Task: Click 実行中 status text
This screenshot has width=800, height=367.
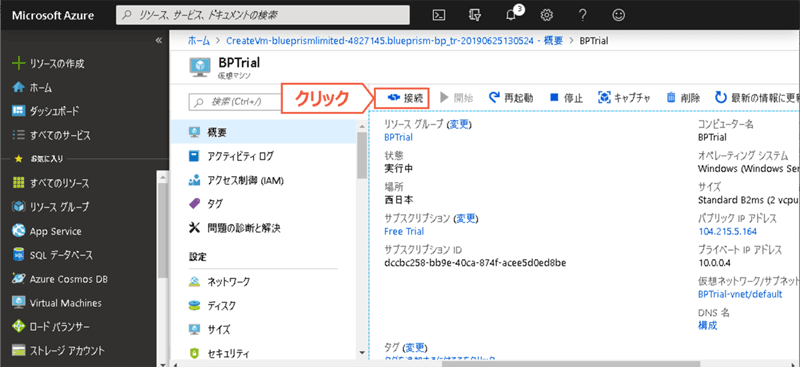Action: coord(398,168)
